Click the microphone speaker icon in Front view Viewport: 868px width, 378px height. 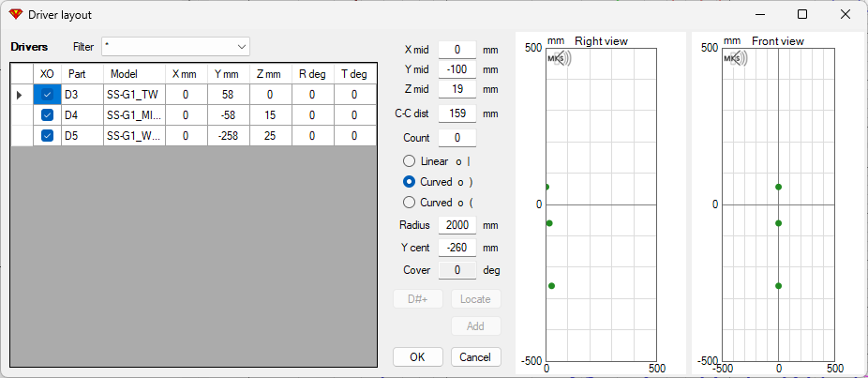tap(736, 58)
